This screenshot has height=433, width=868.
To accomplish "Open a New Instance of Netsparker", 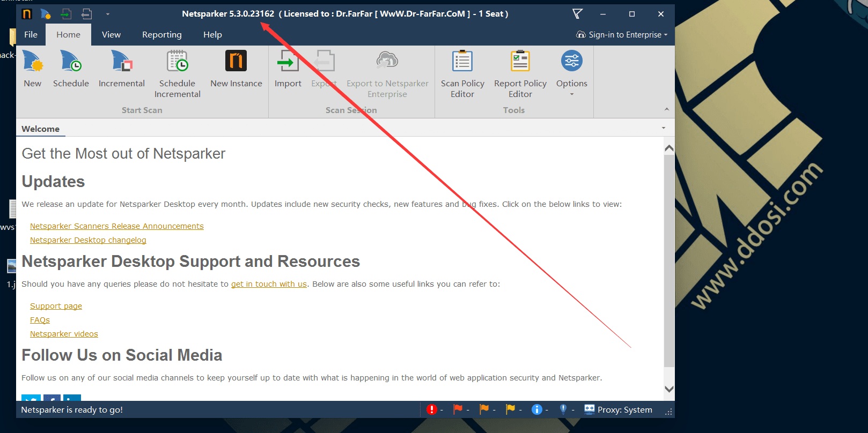I will click(x=236, y=69).
